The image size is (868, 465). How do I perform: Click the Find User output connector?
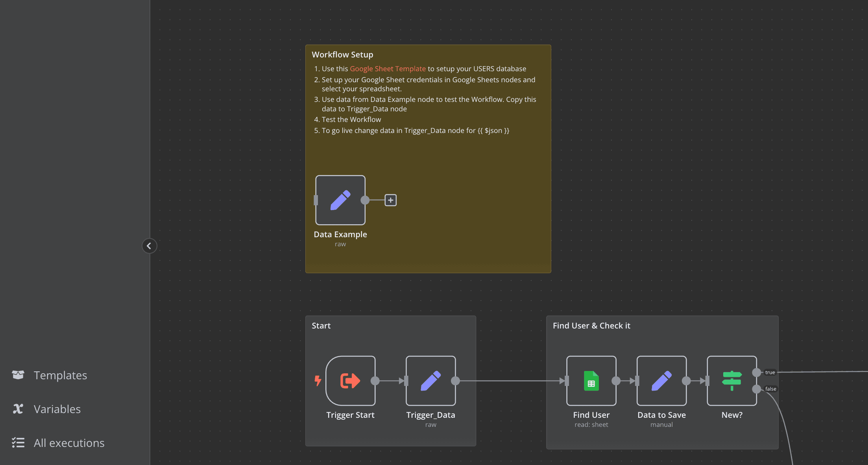(616, 381)
